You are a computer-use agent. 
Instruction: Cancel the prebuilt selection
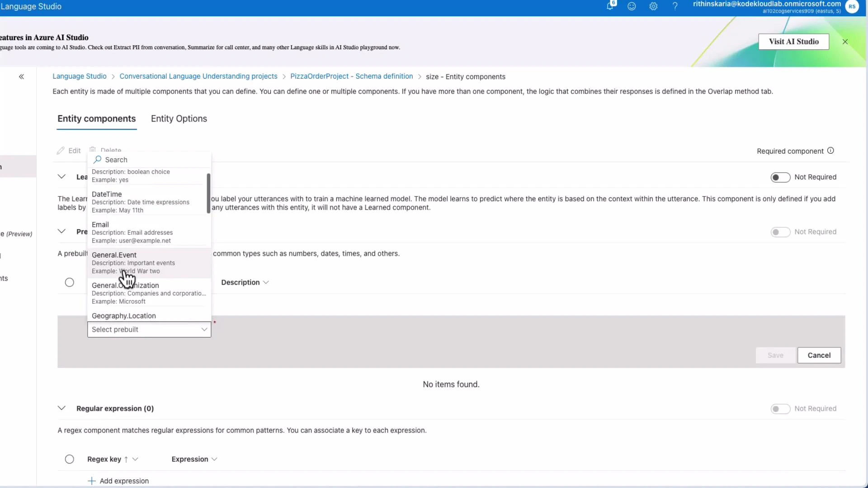click(819, 355)
